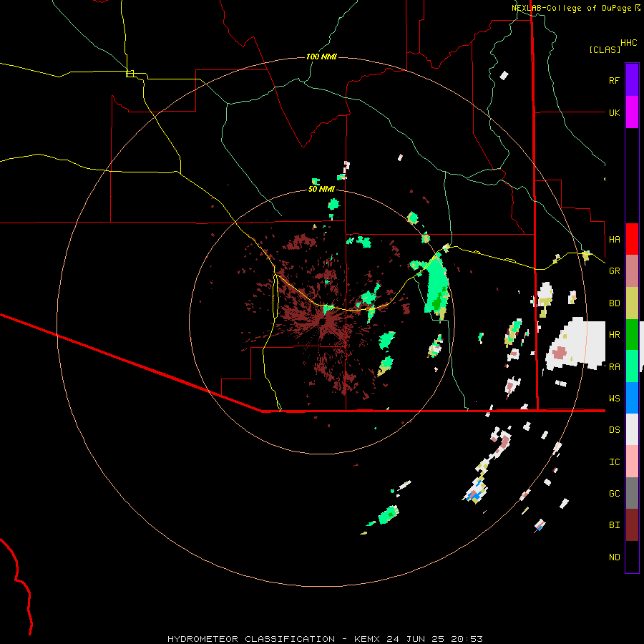This screenshot has height=644, width=644.
Task: Click the DS legend label
Action: pos(614,430)
